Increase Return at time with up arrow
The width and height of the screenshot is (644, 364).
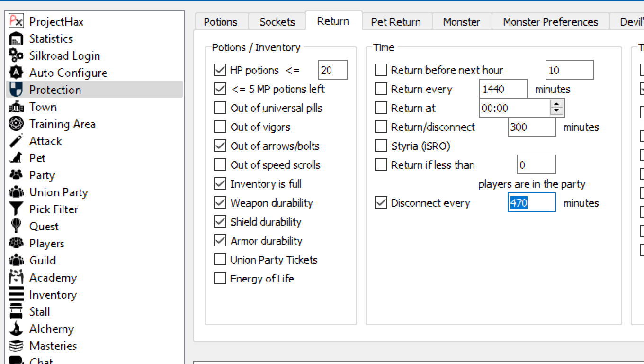[557, 104]
